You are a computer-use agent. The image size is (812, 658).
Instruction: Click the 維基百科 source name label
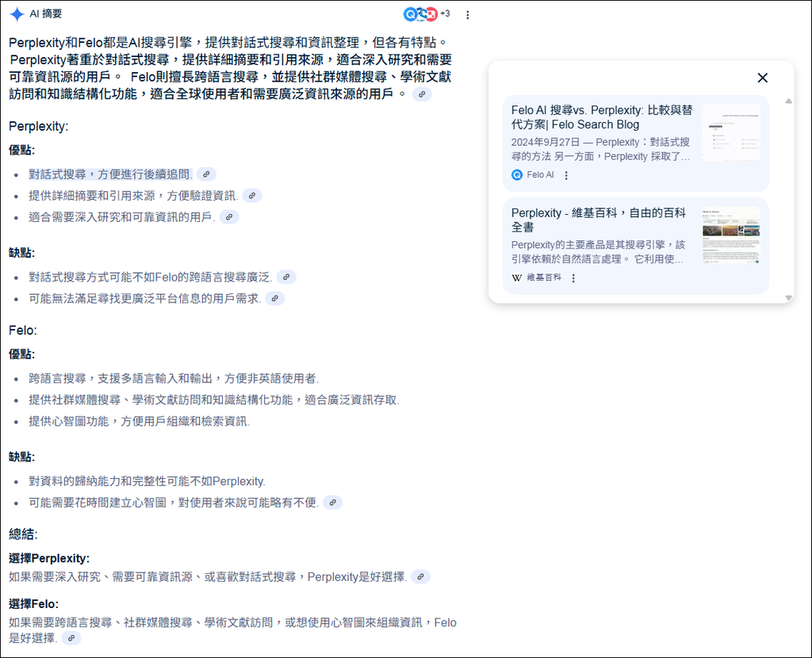click(x=544, y=277)
